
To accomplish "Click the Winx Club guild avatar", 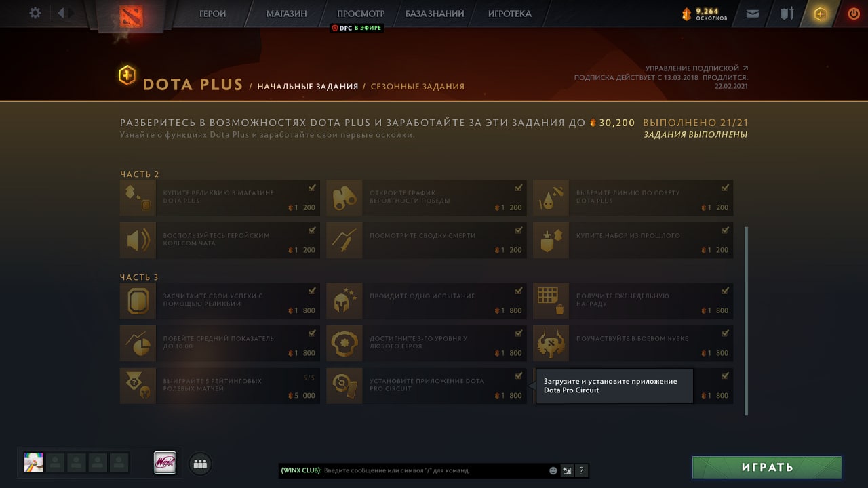I will coord(165,462).
